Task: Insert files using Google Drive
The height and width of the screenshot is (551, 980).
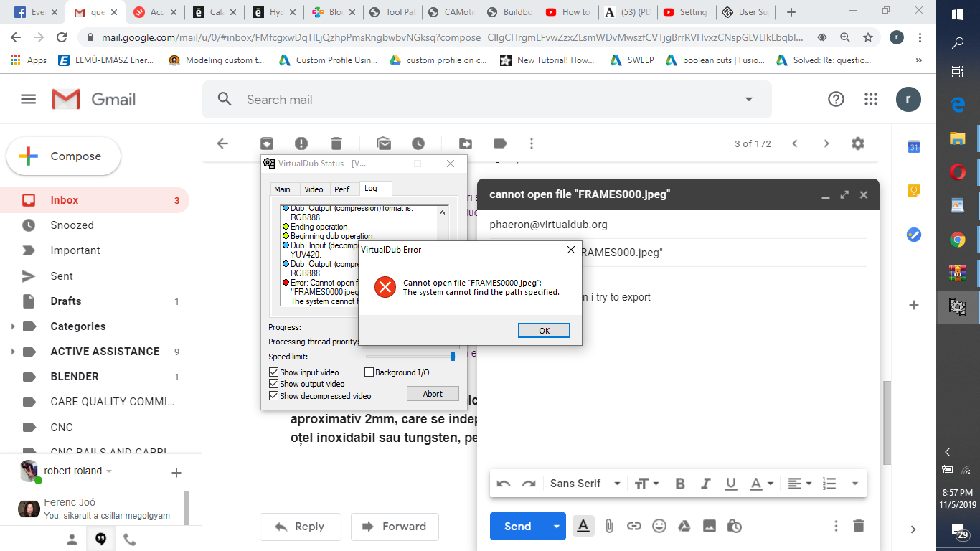Action: (x=684, y=526)
